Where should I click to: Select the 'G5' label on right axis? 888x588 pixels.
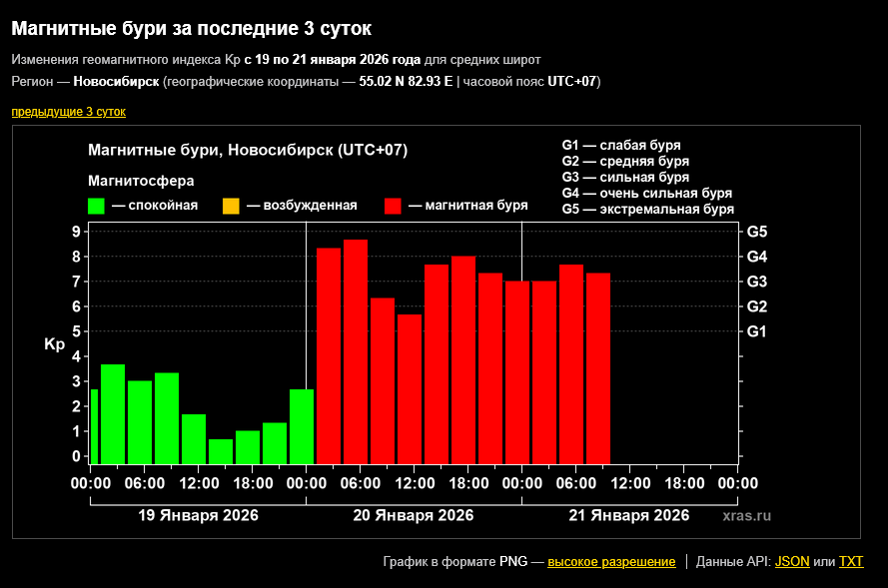[x=757, y=232]
